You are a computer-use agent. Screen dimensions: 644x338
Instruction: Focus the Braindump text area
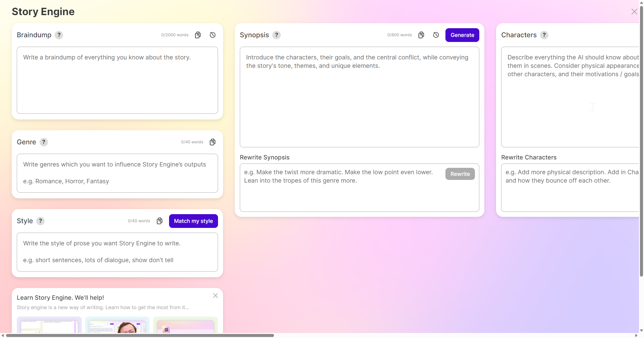[x=117, y=80]
